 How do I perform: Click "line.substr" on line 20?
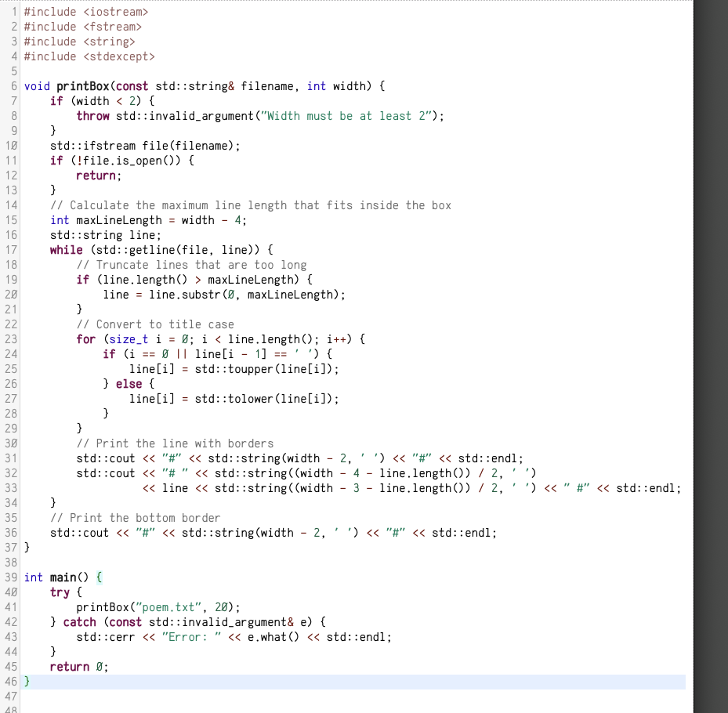coord(185,295)
